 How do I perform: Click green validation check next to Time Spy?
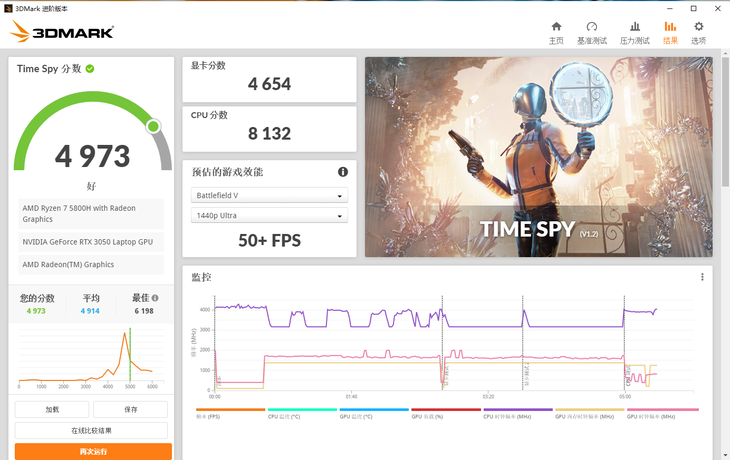click(x=90, y=69)
